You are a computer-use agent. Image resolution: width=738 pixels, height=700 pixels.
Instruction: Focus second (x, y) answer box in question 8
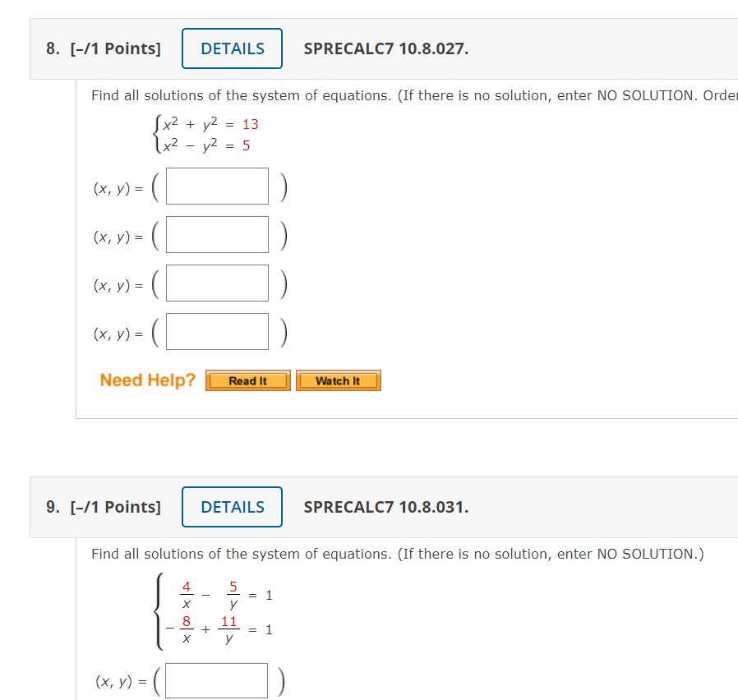[217, 234]
